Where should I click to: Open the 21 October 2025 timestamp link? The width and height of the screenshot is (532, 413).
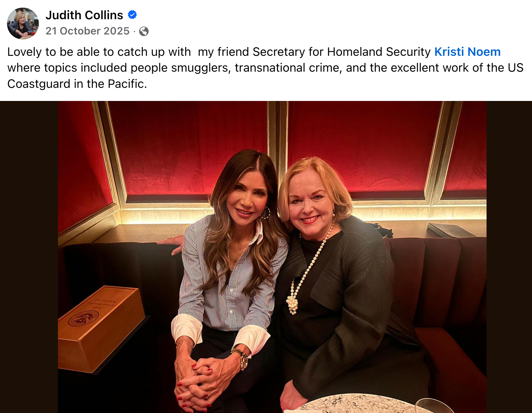click(88, 31)
